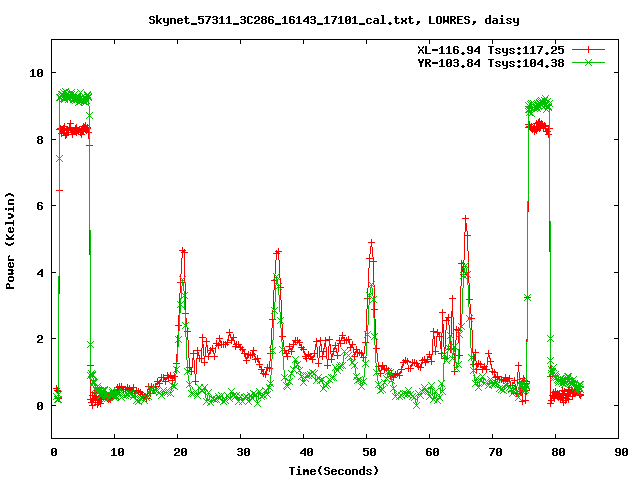Click x-axis tick label 20

pos(180,452)
